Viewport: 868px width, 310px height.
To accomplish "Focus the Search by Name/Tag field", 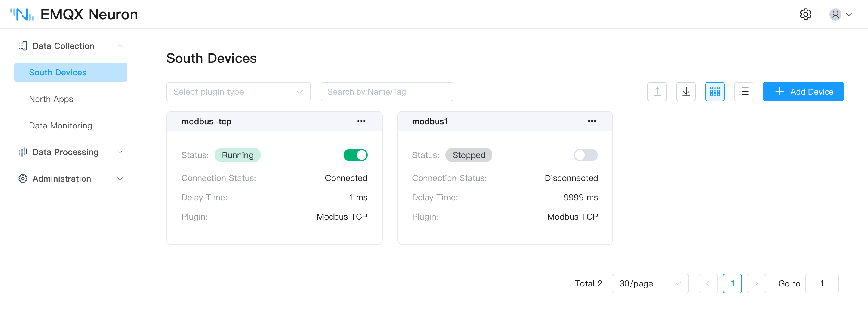I will click(x=387, y=92).
